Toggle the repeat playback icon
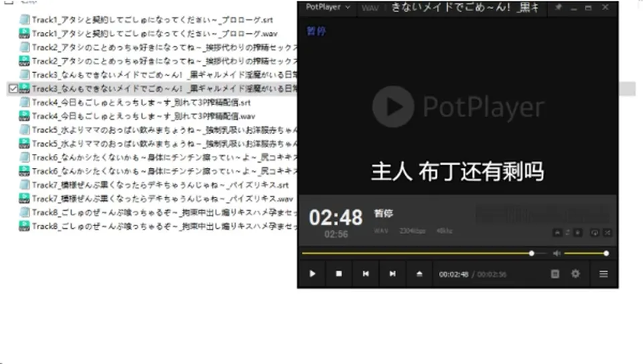This screenshot has width=643, height=364. tap(595, 233)
